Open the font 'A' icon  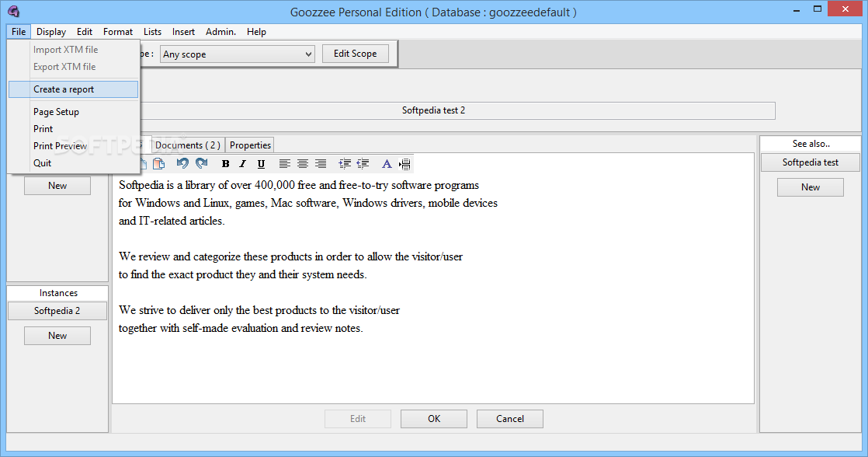pos(387,164)
